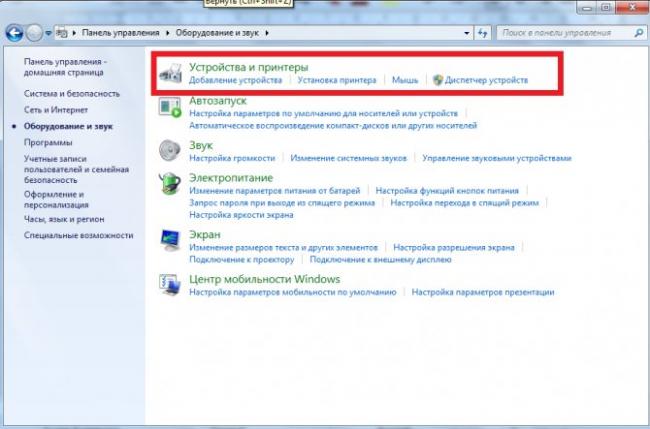This screenshot has height=429, width=650.
Task: Select Панель управления breadcrumb in the address bar
Action: click(121, 33)
